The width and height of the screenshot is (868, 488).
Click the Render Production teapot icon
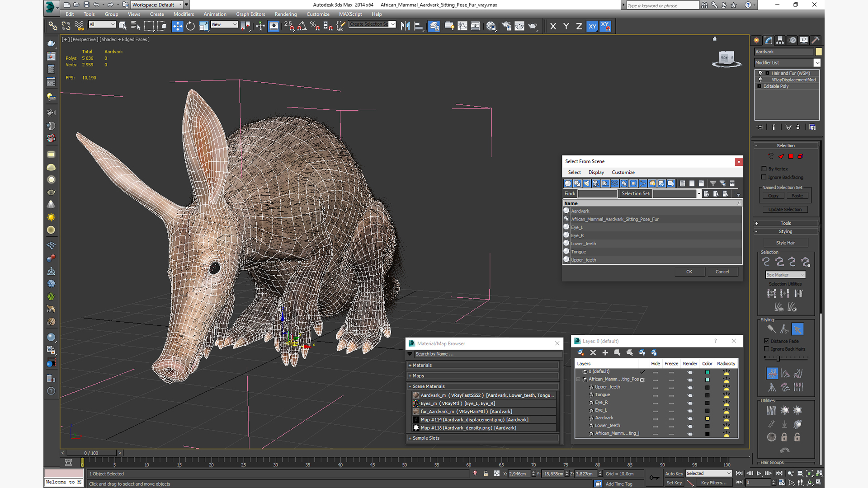coord(533,26)
